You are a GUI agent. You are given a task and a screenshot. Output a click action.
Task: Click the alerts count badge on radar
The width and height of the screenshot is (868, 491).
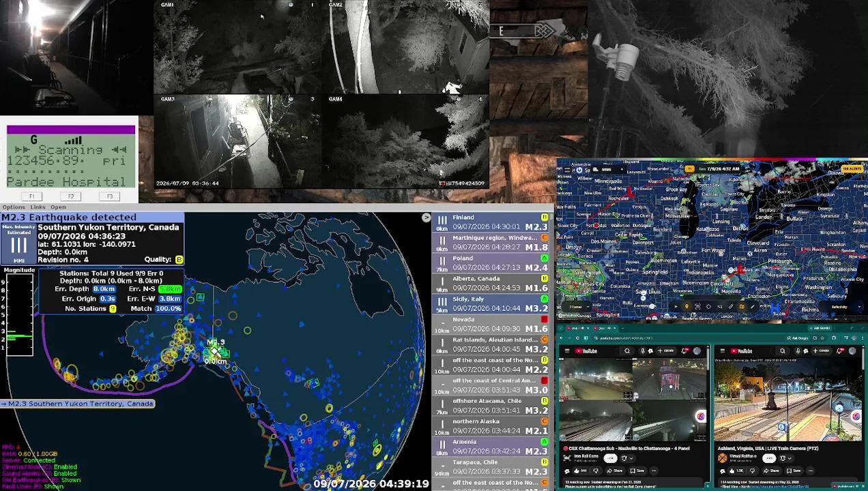tap(852, 168)
